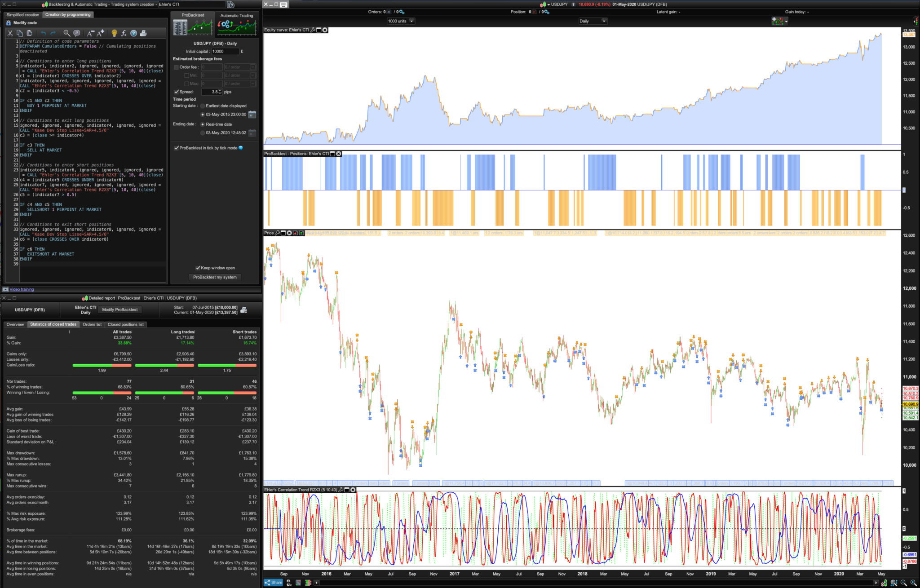Click the lightbulb help icon
This screenshot has width=920, height=588.
(114, 33)
